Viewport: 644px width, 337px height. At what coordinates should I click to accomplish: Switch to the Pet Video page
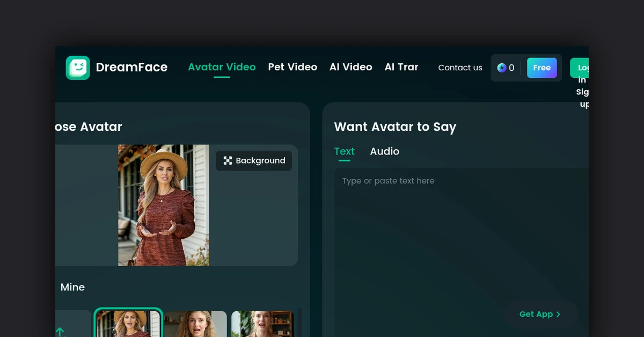(292, 67)
